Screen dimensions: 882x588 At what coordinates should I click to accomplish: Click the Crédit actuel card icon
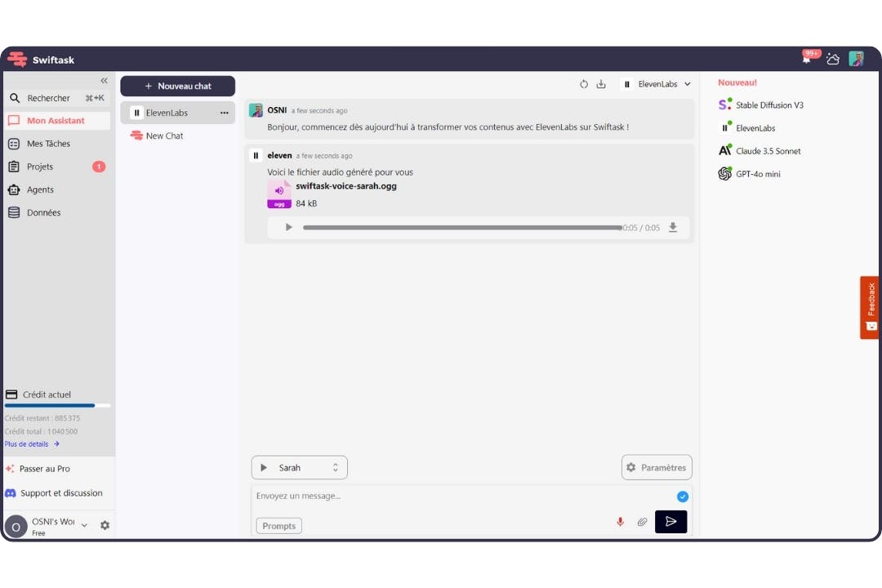11,394
